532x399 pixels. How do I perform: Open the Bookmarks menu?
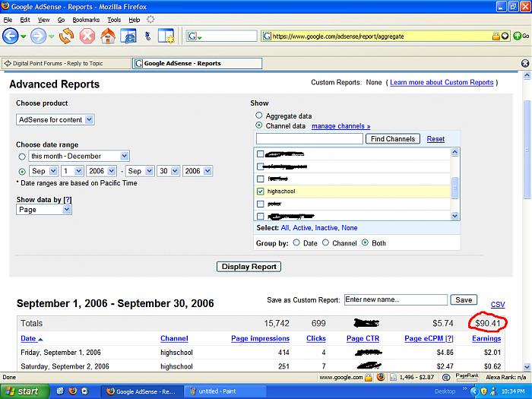(85, 19)
